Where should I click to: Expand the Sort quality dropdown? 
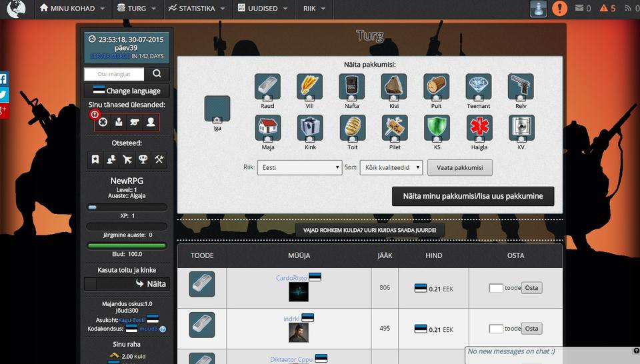coord(391,167)
